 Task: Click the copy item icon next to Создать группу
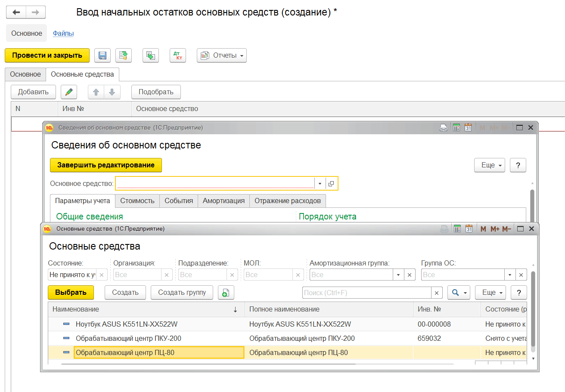tap(226, 293)
